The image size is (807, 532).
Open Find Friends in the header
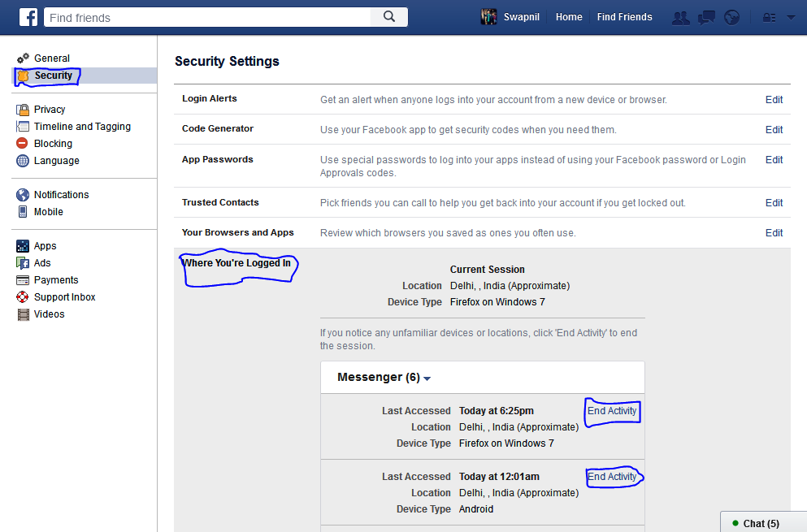click(624, 17)
